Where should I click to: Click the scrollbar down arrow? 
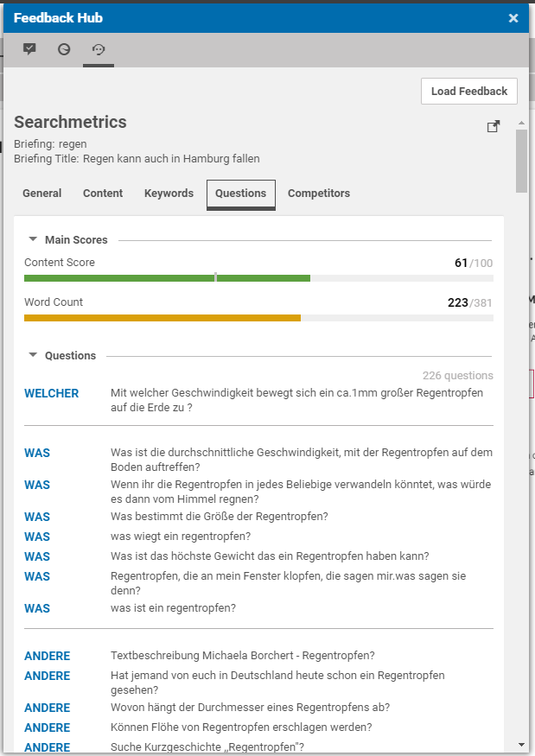pyautogui.click(x=521, y=744)
